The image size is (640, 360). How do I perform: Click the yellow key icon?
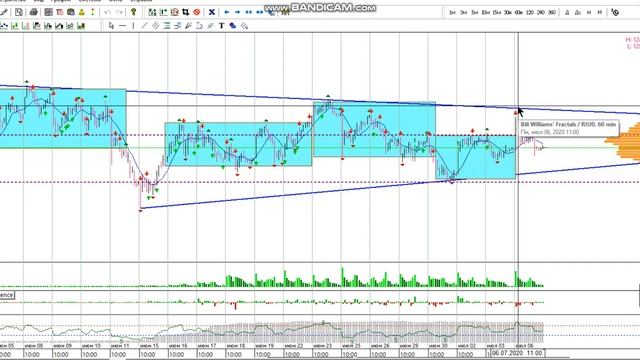click(x=133, y=12)
